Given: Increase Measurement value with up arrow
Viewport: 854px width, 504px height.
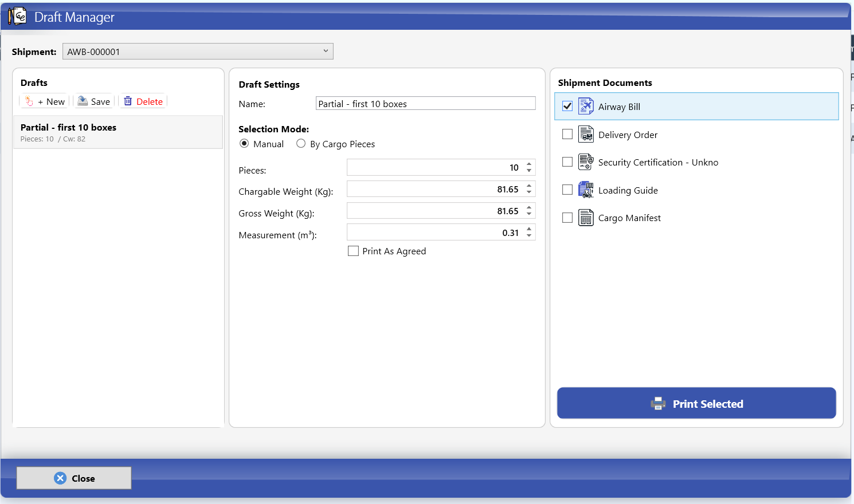Looking at the screenshot, I should click(529, 229).
